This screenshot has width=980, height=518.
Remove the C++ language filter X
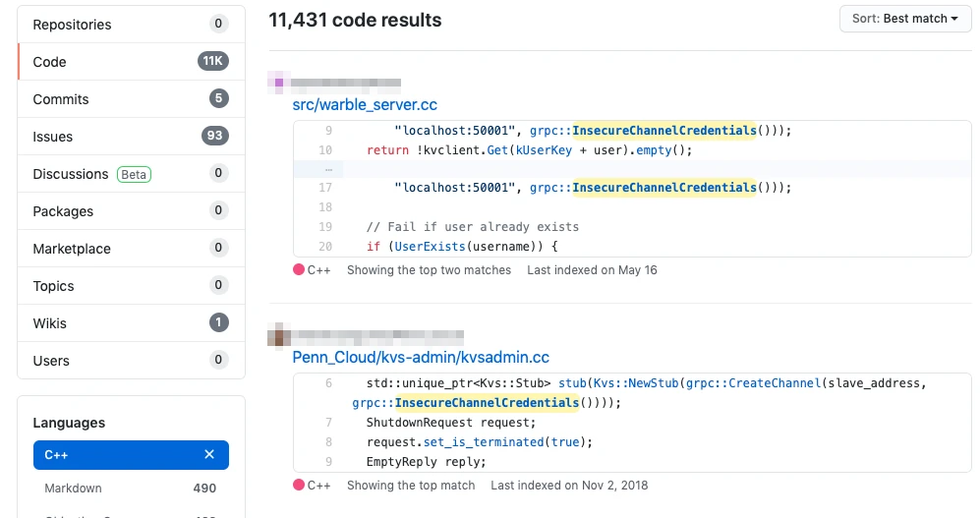tap(208, 455)
